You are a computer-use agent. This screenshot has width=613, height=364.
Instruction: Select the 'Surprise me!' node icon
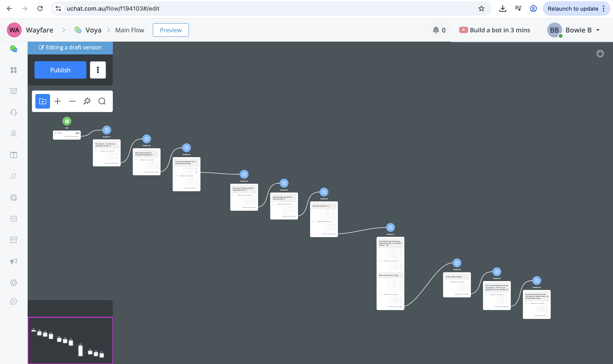[244, 174]
